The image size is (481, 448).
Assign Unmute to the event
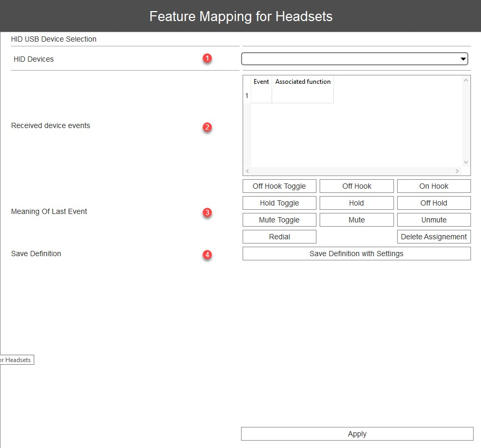pos(434,220)
